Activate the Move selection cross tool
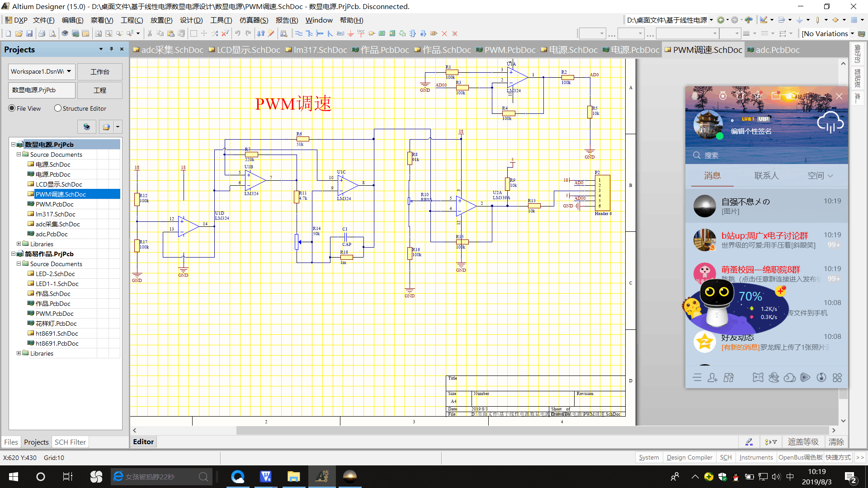The width and height of the screenshot is (868, 488). (x=204, y=33)
